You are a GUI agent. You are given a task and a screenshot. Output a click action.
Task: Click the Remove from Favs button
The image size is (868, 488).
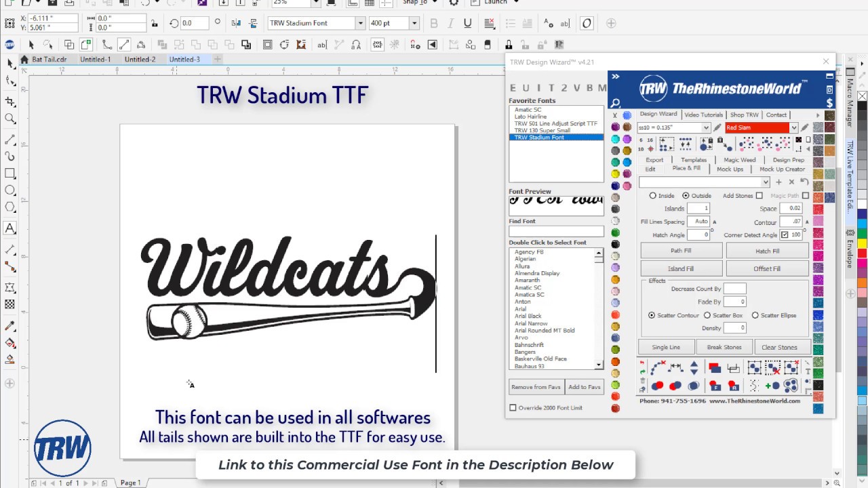coord(536,387)
